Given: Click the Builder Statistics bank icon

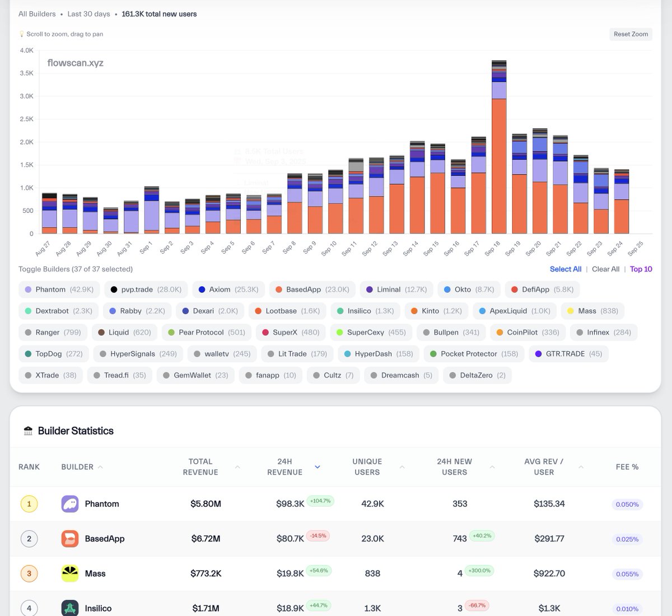Looking at the screenshot, I should point(28,431).
